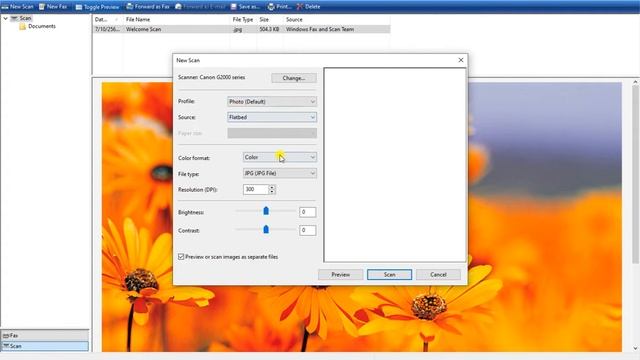Sort by the Source column header
The image size is (640, 360).
pyautogui.click(x=336, y=19)
